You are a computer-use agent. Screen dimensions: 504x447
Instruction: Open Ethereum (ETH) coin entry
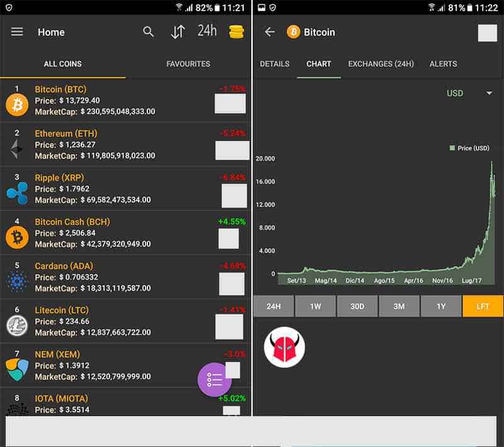125,145
